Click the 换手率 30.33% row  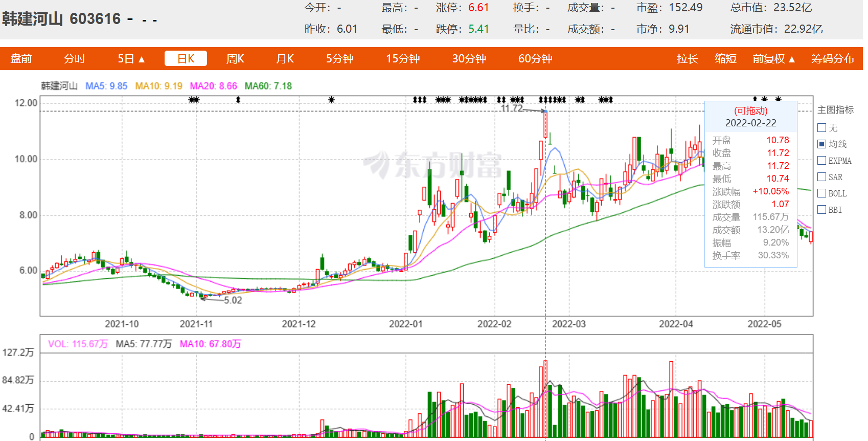pos(750,255)
